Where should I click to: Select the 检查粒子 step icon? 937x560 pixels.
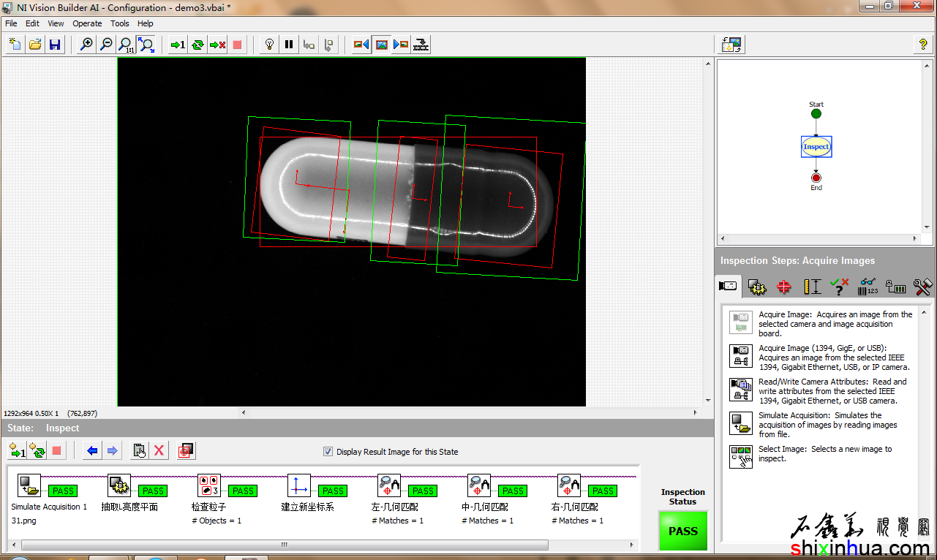click(x=208, y=485)
